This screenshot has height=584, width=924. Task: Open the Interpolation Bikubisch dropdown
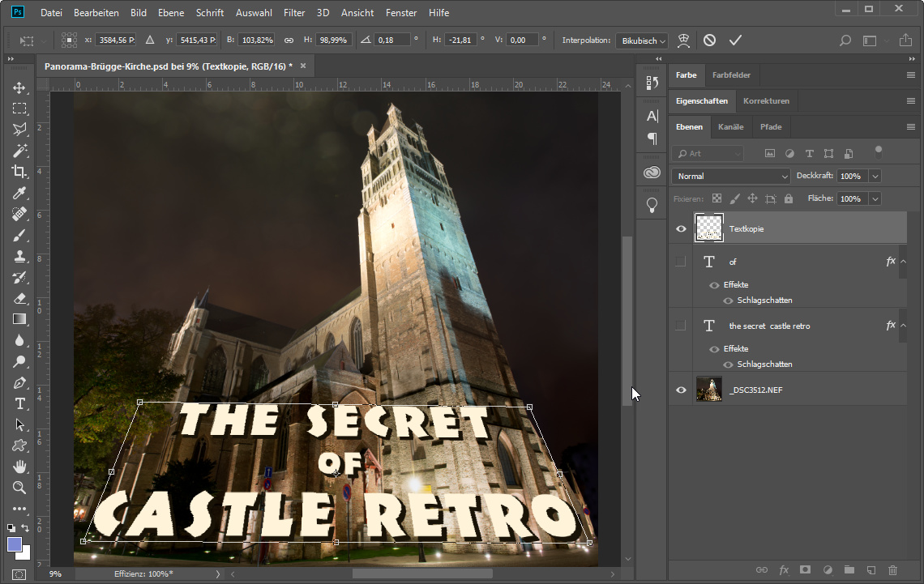(642, 40)
